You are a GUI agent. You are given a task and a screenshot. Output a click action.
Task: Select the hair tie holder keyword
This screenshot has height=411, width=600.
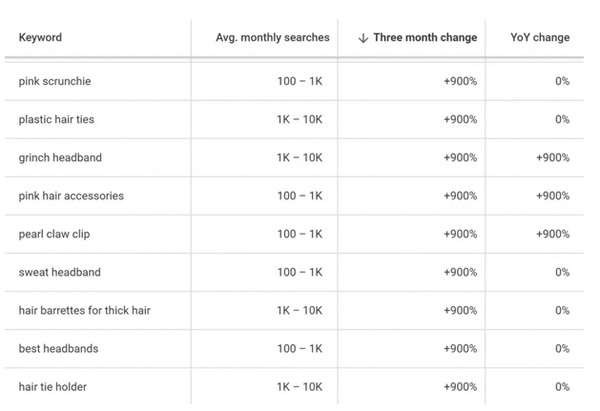[x=55, y=386]
